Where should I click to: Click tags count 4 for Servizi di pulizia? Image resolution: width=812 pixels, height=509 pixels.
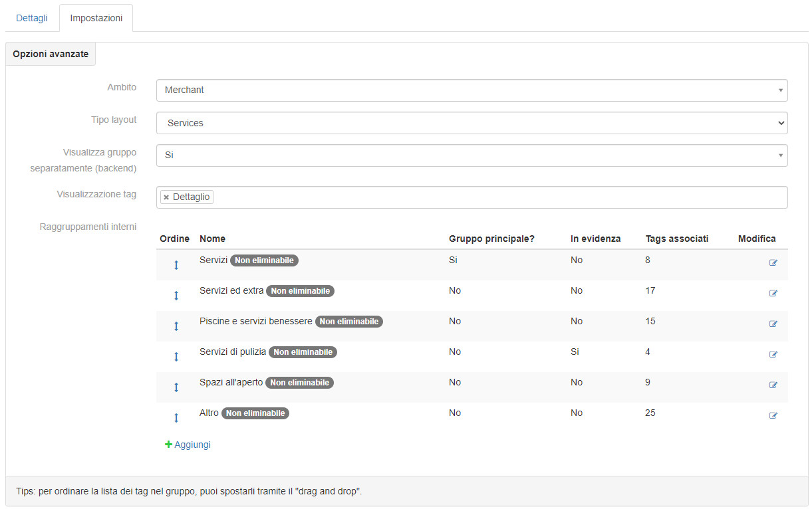point(648,352)
